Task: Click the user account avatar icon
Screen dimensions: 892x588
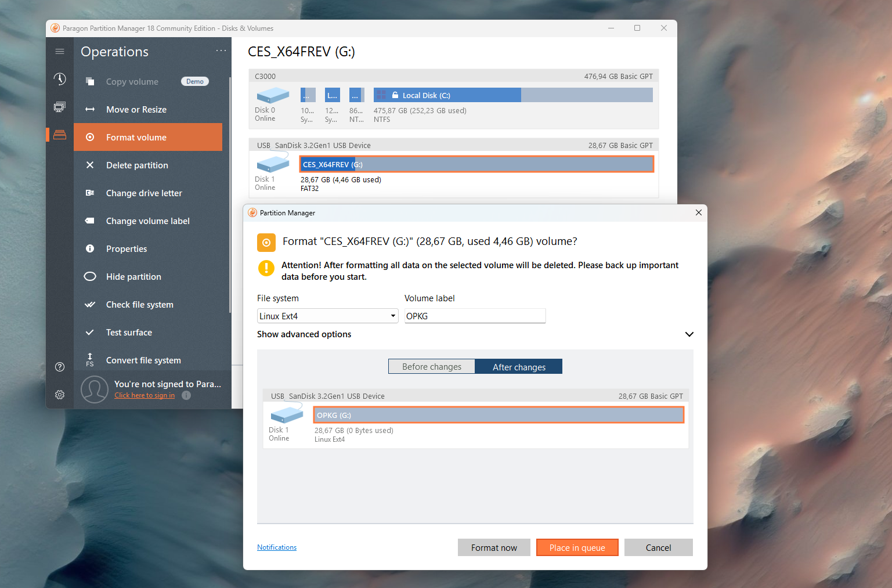Action: (x=95, y=389)
